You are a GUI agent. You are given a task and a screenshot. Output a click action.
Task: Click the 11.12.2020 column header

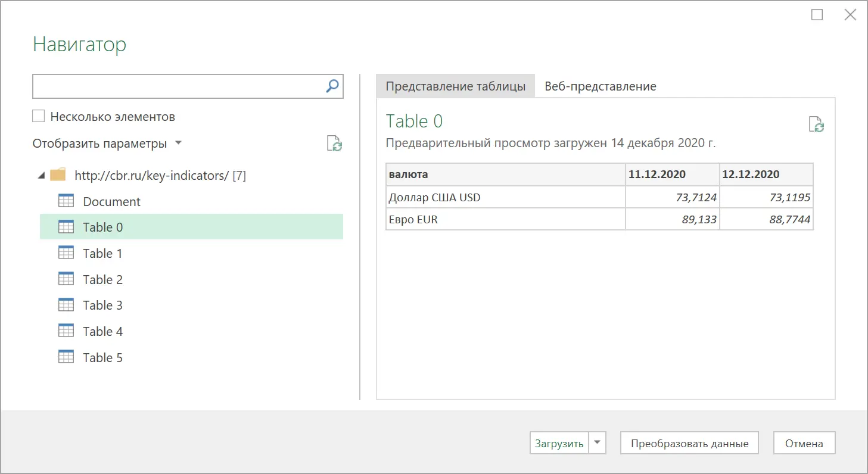tap(673, 174)
